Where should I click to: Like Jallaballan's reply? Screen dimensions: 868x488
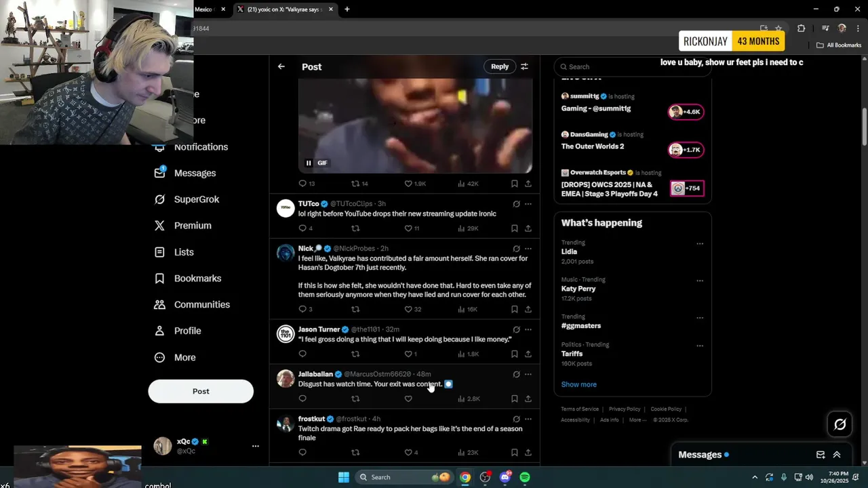(x=408, y=399)
